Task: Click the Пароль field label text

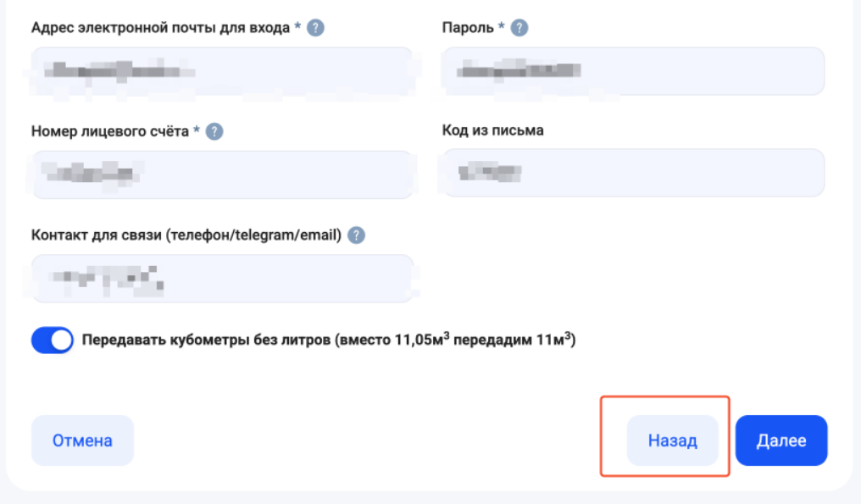Action: click(468, 28)
